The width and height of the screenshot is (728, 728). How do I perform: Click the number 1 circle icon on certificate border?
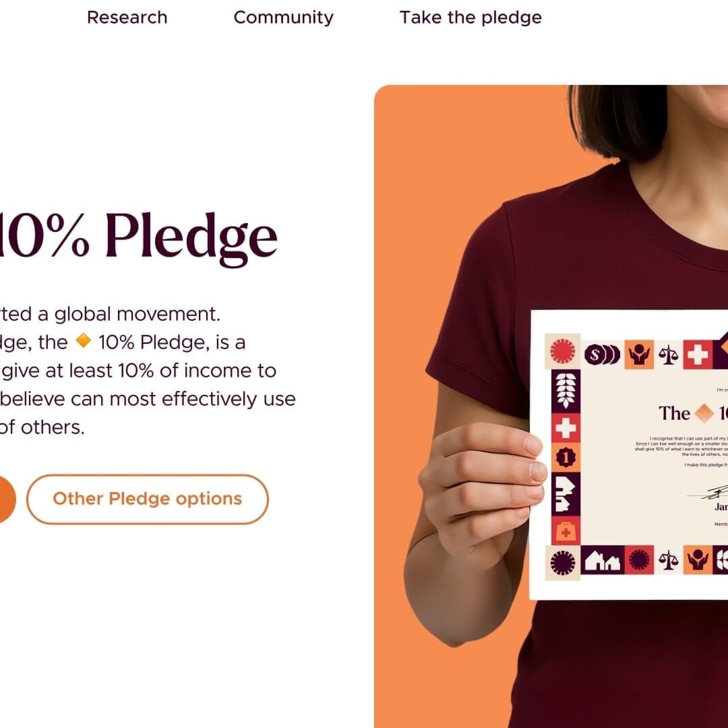565,458
